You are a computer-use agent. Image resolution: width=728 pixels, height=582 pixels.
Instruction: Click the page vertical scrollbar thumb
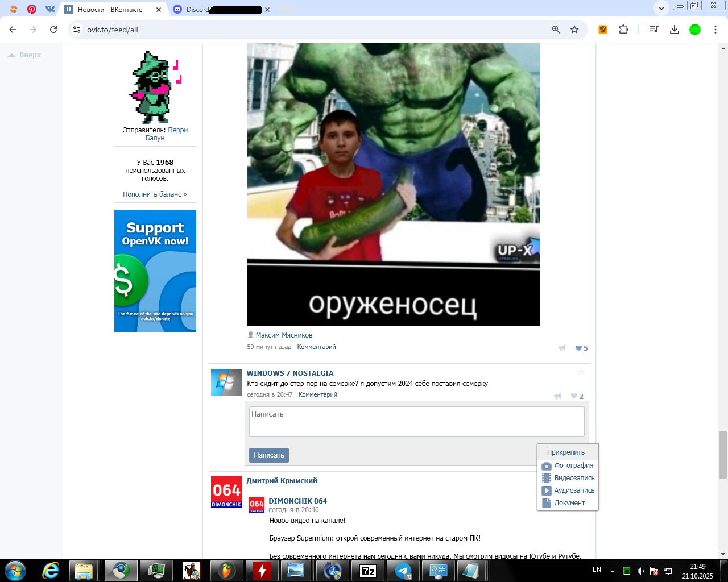(723, 454)
